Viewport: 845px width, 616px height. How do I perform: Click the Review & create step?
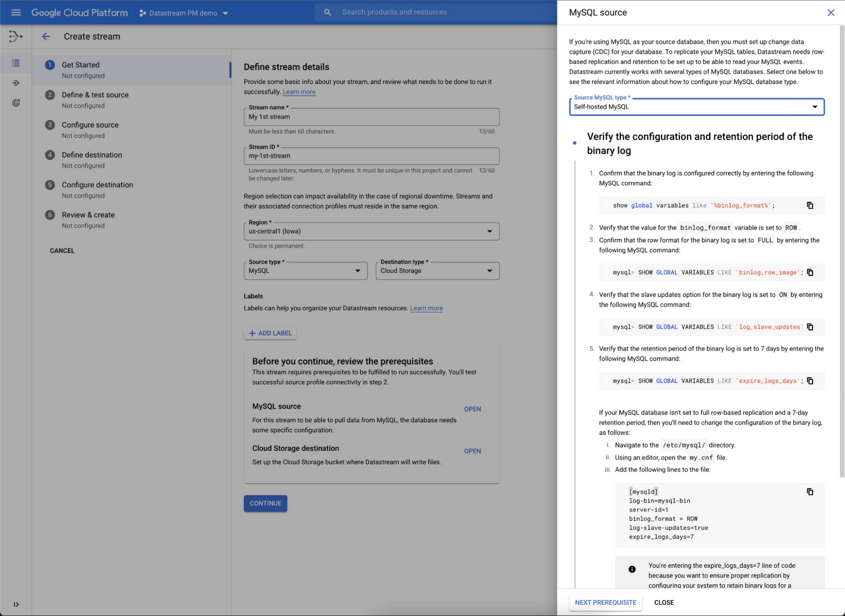click(x=88, y=215)
